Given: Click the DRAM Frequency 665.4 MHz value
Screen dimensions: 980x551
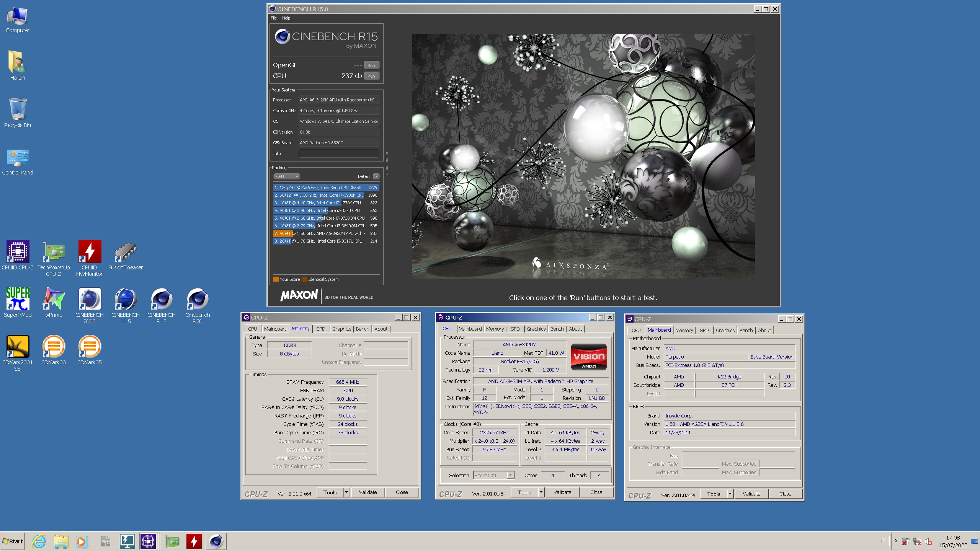Looking at the screenshot, I should point(348,382).
